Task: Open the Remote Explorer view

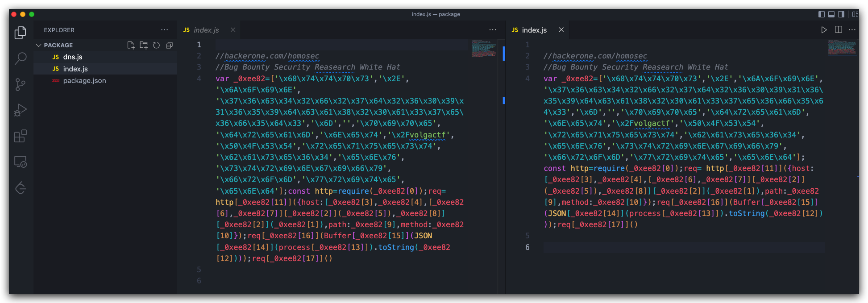Action: (21, 162)
